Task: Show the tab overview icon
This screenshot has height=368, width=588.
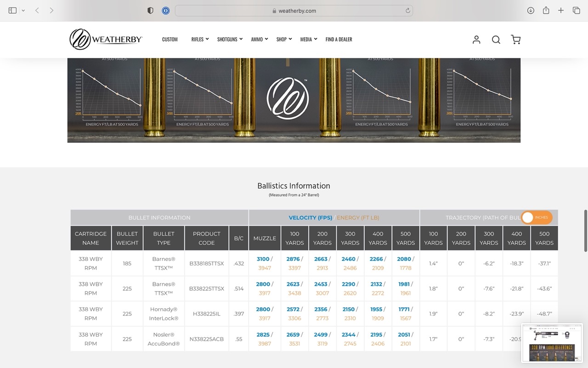Action: coord(576,11)
